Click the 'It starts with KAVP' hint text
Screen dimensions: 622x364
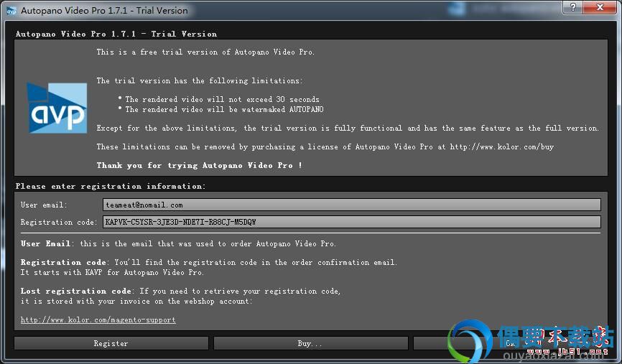coord(112,272)
